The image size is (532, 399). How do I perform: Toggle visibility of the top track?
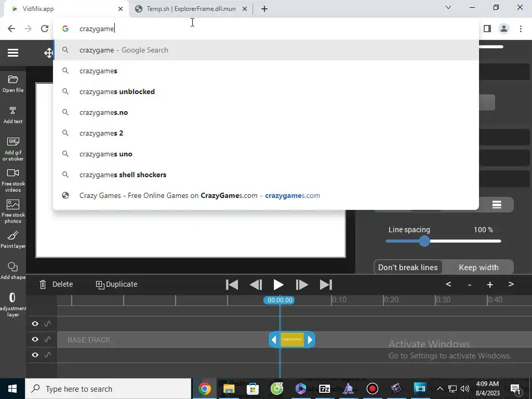35,324
